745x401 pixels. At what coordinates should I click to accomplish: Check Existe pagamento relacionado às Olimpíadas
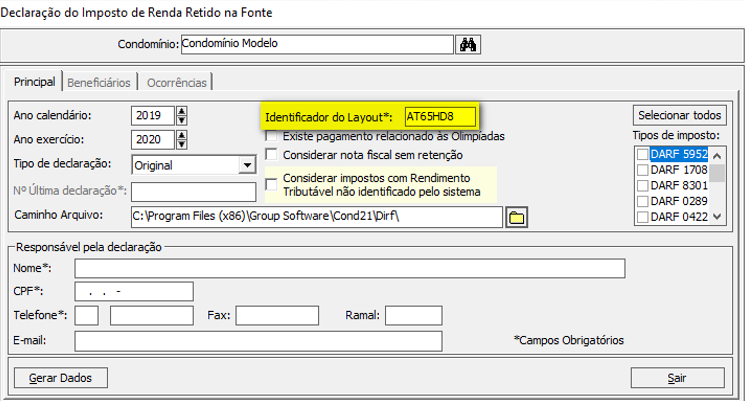(x=271, y=136)
